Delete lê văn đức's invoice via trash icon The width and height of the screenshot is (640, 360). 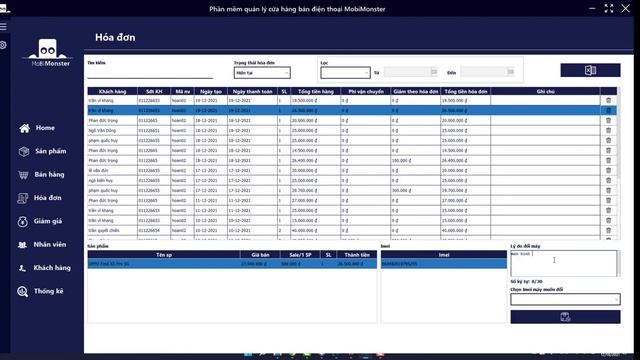click(x=608, y=171)
